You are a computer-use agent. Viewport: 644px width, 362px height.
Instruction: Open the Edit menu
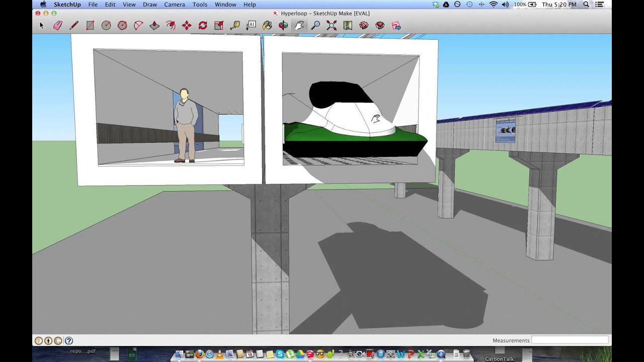[110, 5]
